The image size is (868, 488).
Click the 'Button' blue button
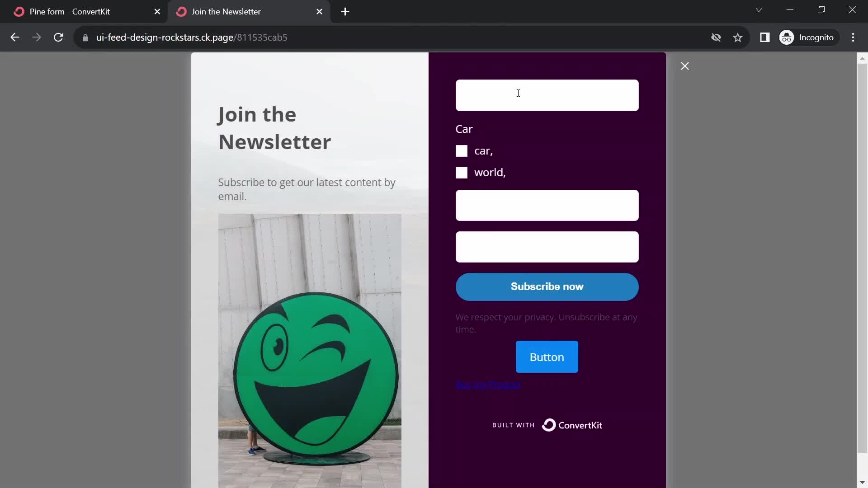pyautogui.click(x=547, y=357)
